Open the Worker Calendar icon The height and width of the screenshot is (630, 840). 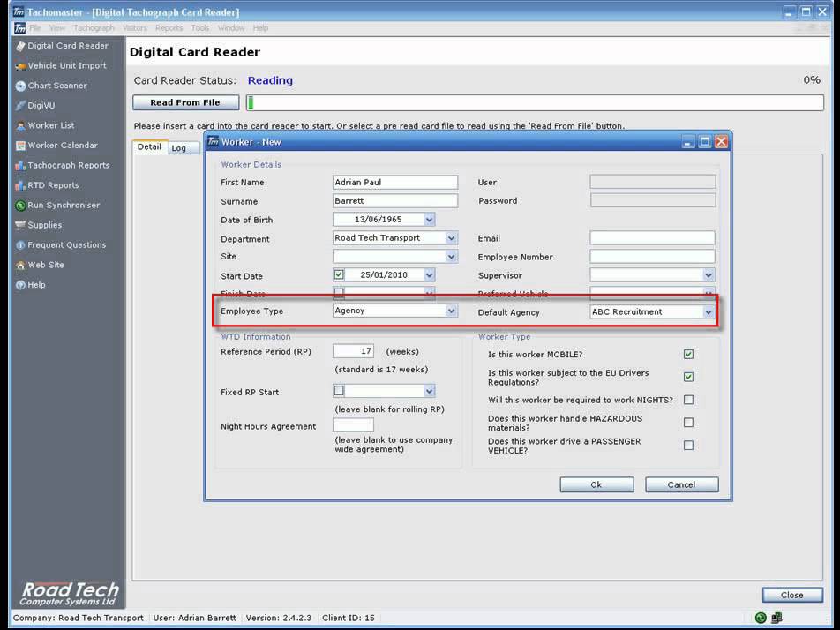20,146
